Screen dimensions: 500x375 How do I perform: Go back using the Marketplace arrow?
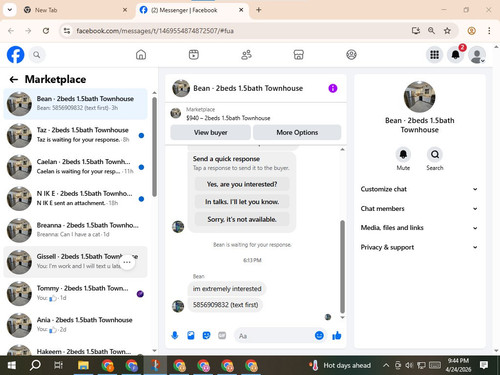pos(13,79)
